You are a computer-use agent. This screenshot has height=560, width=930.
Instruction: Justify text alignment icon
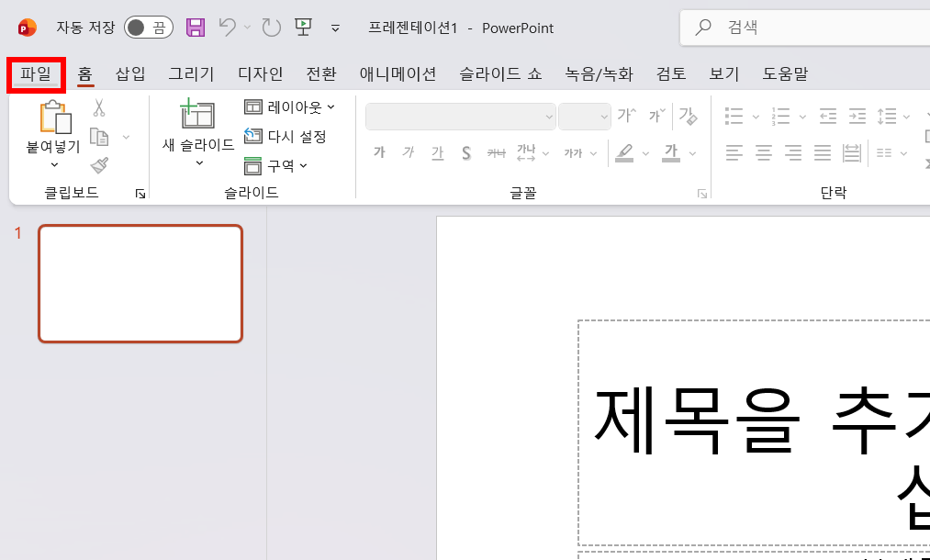pyautogui.click(x=822, y=153)
